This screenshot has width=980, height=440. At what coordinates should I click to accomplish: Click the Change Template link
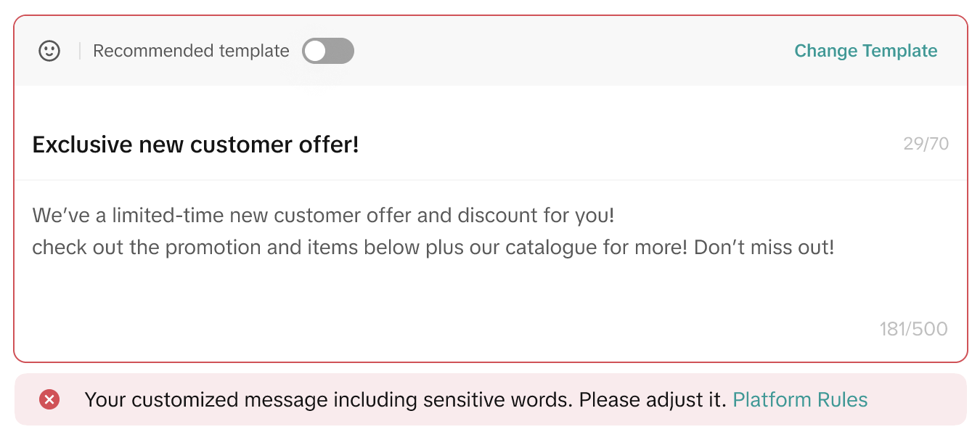pyautogui.click(x=865, y=51)
